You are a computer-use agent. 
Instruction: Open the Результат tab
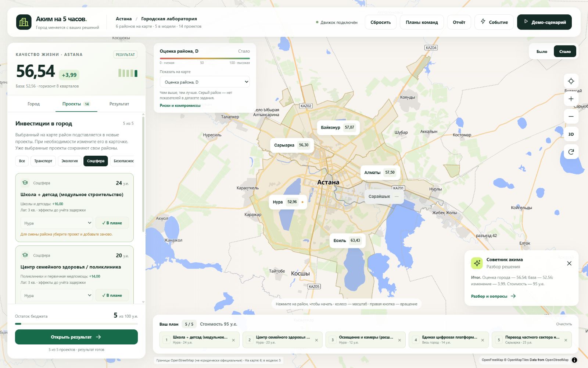[x=119, y=104]
